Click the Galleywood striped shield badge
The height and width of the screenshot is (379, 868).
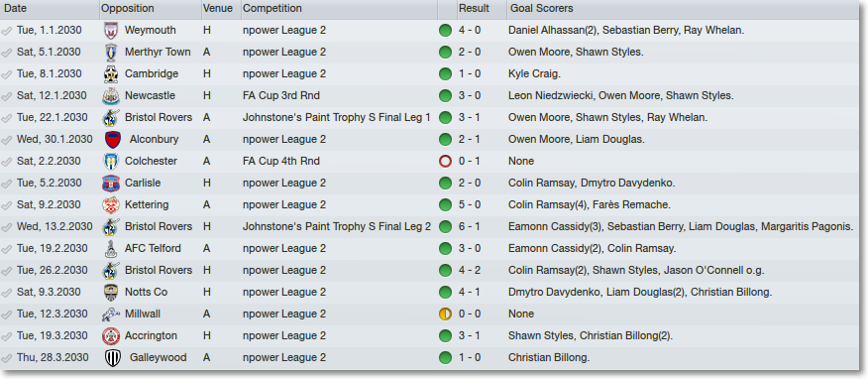pyautogui.click(x=112, y=358)
